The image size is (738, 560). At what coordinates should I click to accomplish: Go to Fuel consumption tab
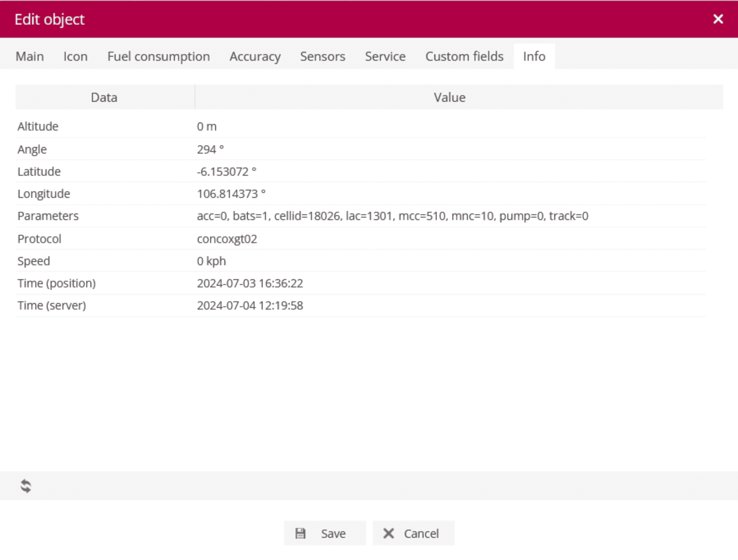158,56
